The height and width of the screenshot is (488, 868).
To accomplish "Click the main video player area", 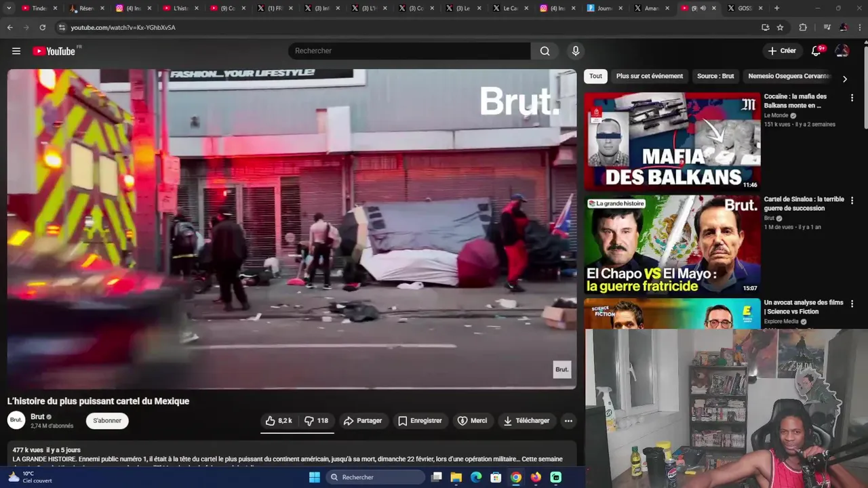I will pos(292,229).
